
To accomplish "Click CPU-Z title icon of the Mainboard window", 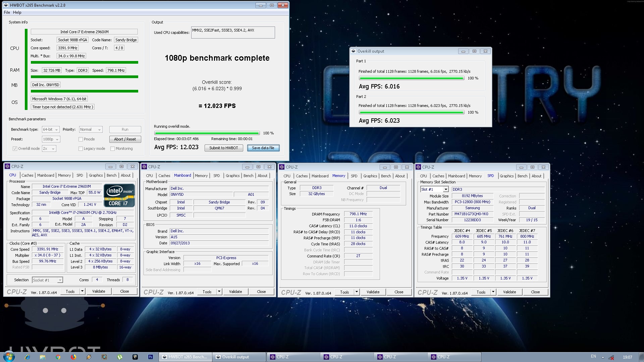I will point(144,167).
